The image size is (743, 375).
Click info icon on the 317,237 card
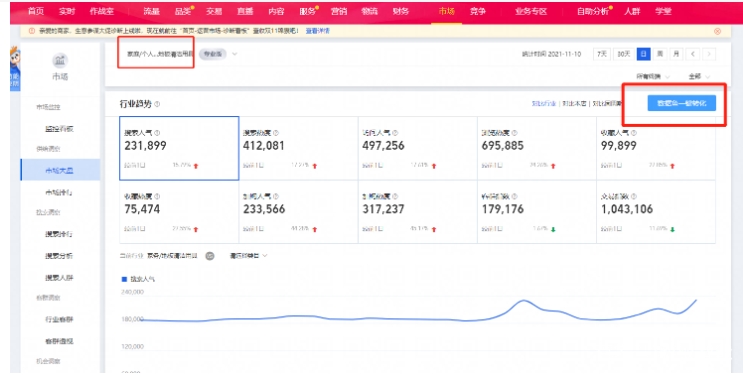point(395,196)
